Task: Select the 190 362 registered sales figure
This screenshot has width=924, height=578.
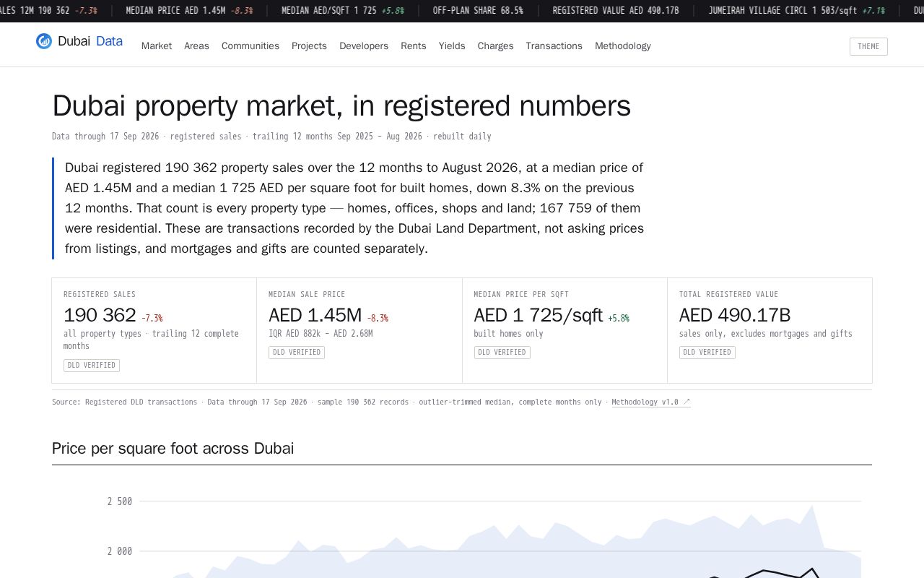Action: (100, 315)
